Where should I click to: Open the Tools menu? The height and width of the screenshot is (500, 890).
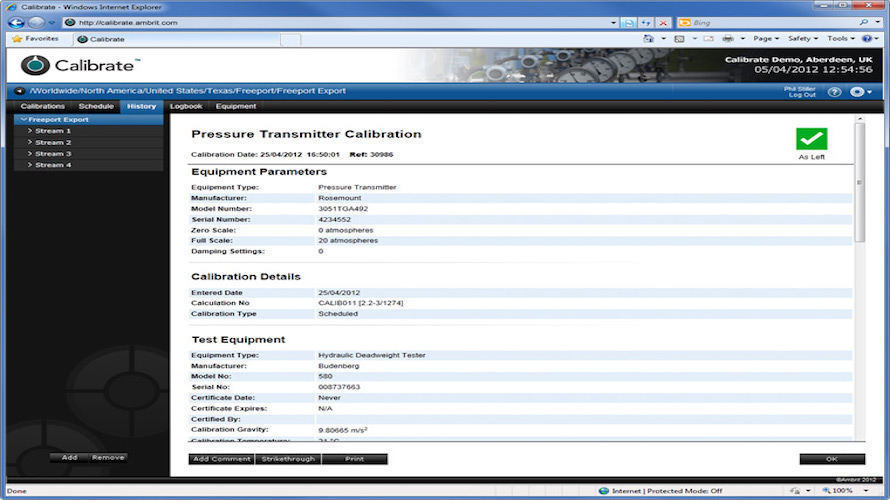(x=841, y=39)
